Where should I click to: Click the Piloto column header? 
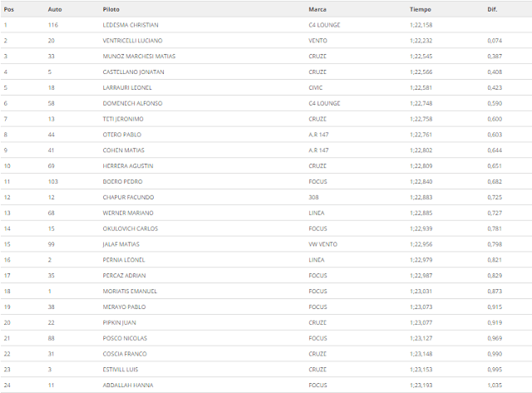coord(111,9)
